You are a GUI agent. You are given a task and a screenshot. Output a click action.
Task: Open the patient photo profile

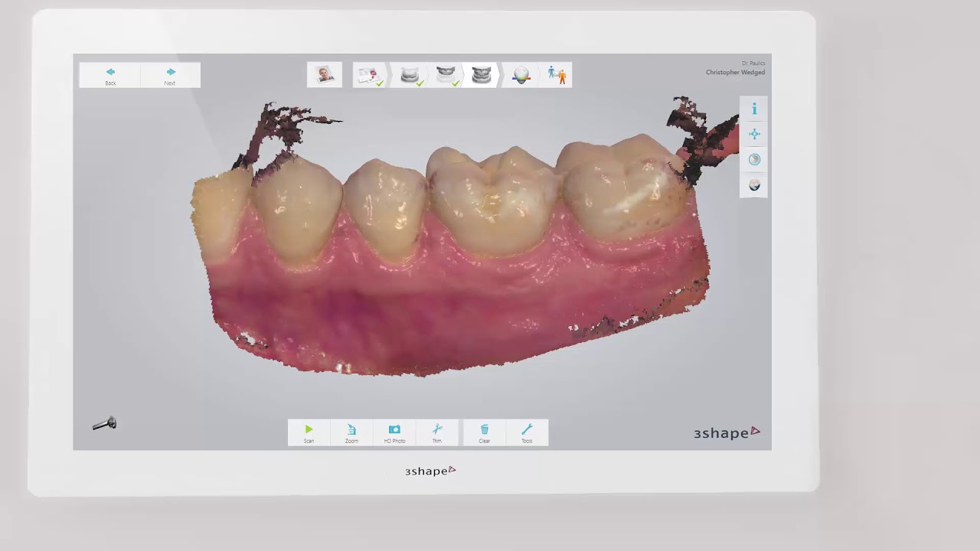click(x=325, y=75)
